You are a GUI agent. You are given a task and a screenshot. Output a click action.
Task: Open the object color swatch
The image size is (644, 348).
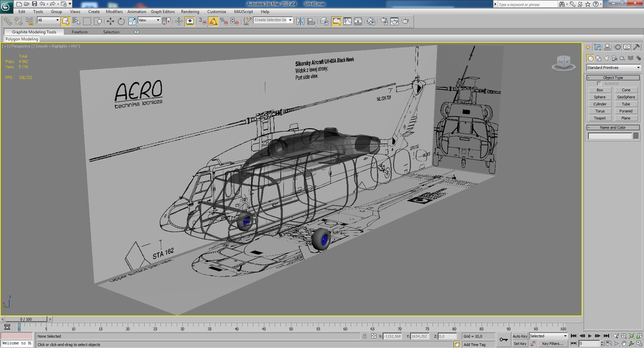point(636,136)
